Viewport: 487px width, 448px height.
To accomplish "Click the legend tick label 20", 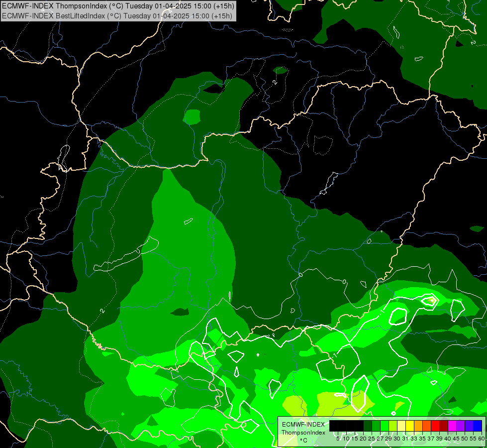I will [364, 439].
